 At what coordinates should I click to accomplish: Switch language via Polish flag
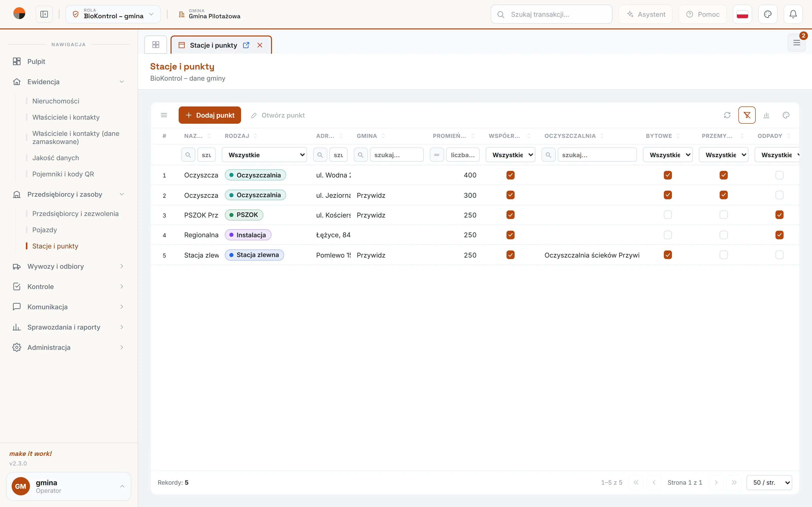(x=742, y=14)
